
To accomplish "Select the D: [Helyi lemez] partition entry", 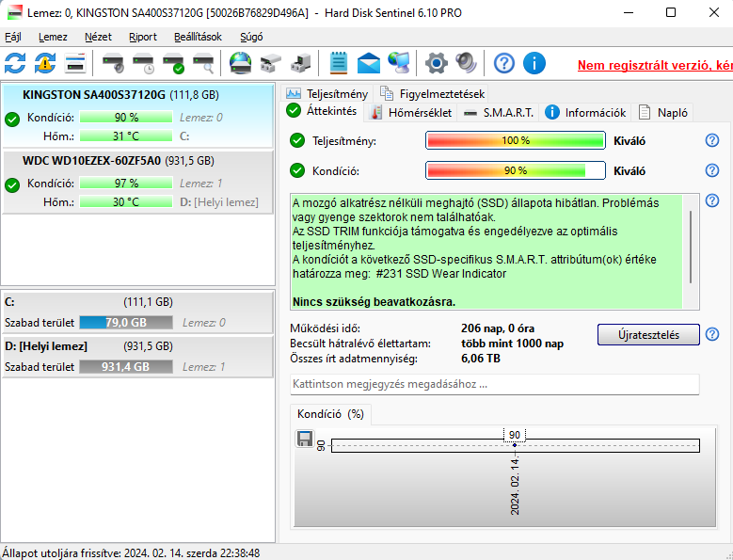I will click(138, 357).
